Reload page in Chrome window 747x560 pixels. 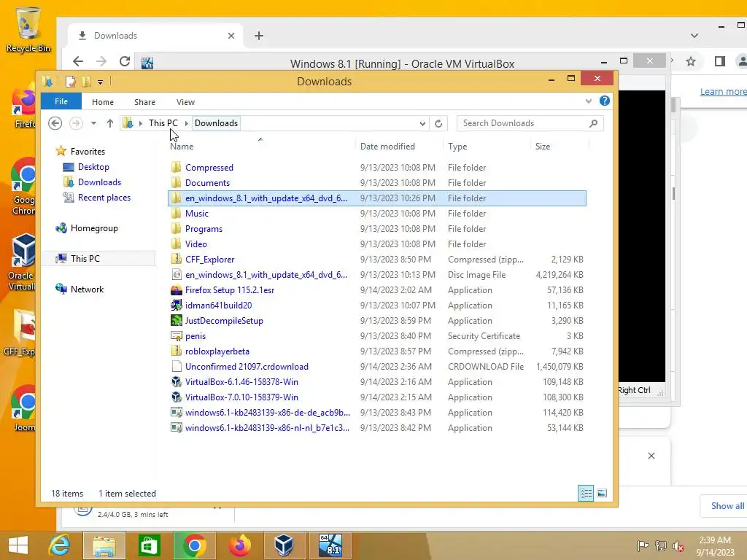[125, 61]
